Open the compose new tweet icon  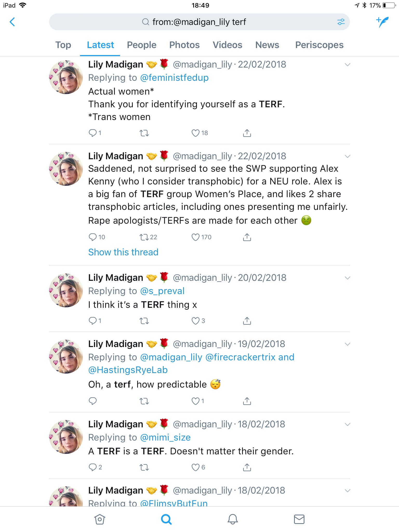pyautogui.click(x=382, y=22)
